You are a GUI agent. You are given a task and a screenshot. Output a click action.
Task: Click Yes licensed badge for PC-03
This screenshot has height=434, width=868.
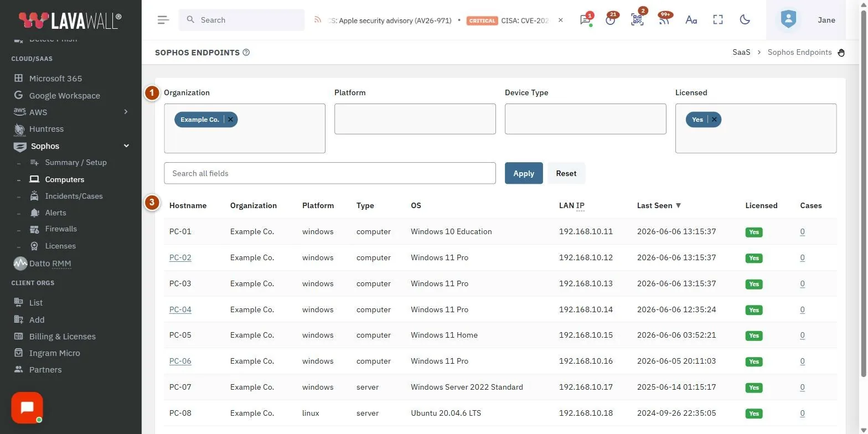tap(754, 284)
